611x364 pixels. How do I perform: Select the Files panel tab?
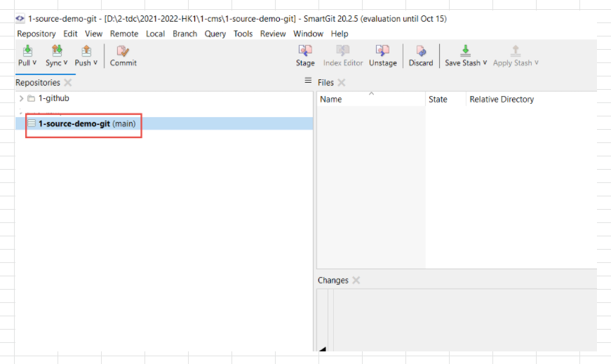point(325,83)
